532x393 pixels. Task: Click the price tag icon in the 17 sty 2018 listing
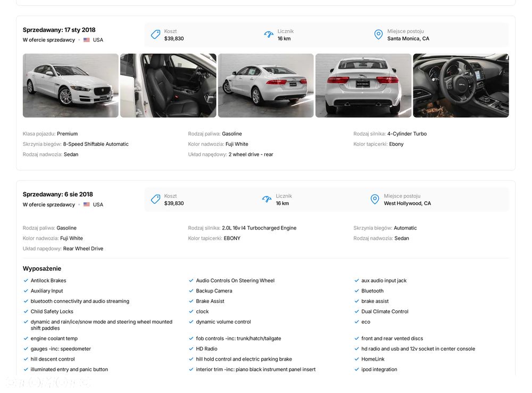pyautogui.click(x=155, y=35)
